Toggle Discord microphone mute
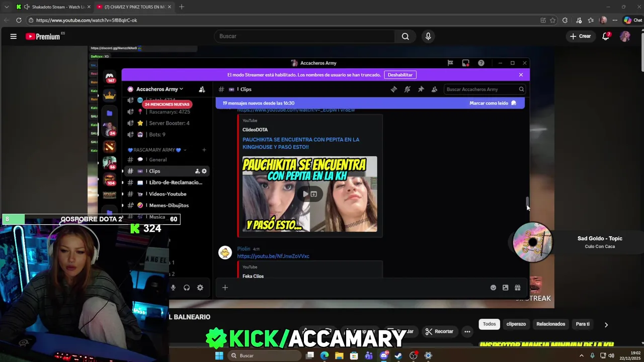Viewport: 644px width, 362px height. coord(173,288)
